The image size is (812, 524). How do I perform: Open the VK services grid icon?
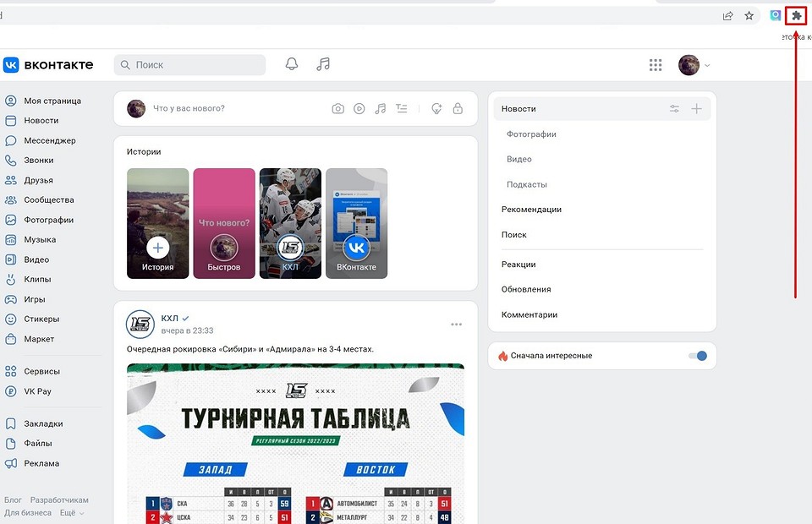point(656,65)
